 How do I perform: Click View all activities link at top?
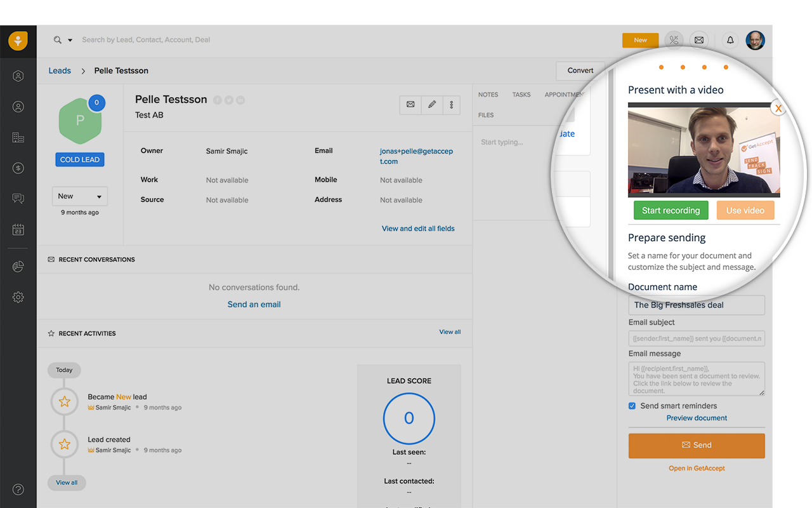(450, 332)
